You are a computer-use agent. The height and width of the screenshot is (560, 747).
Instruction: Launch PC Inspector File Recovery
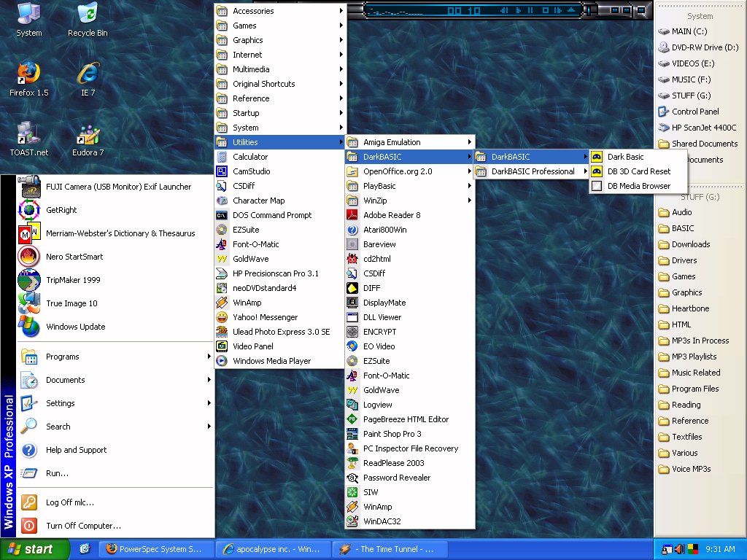coord(410,448)
